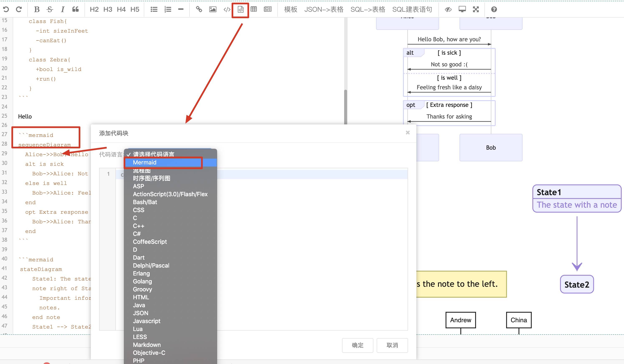Choose Bash/Bat from language list
Image resolution: width=624 pixels, height=364 pixels.
coord(170,202)
